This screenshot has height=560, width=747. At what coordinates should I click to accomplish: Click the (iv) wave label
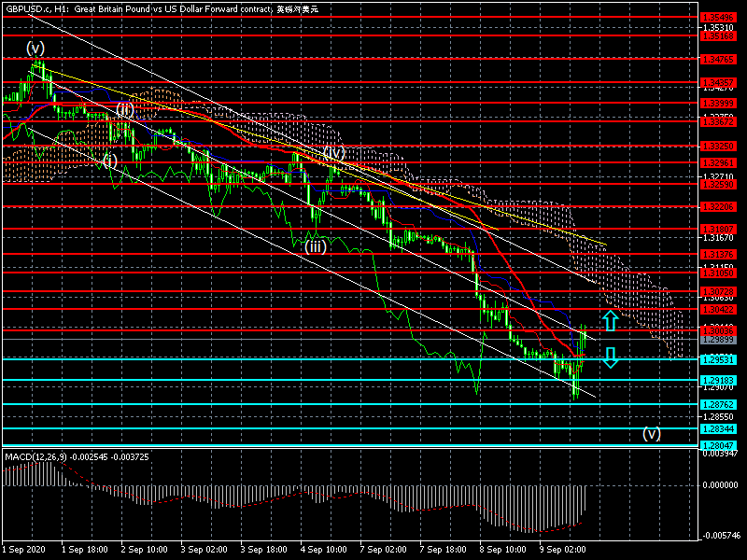334,153
